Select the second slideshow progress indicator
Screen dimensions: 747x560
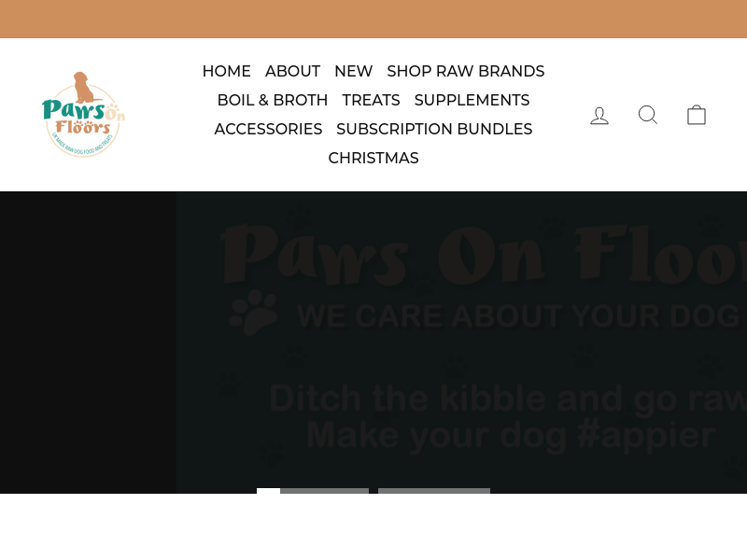[434, 491]
